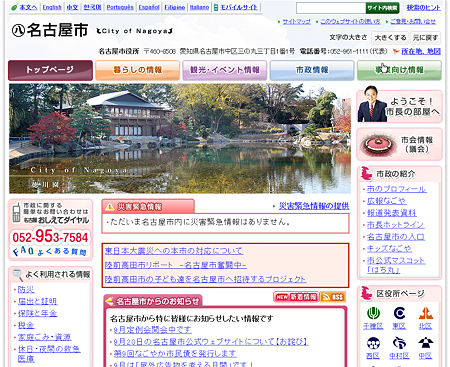Open the このウェブサイトの使い方 link
This screenshot has width=450, height=367.
point(350,22)
